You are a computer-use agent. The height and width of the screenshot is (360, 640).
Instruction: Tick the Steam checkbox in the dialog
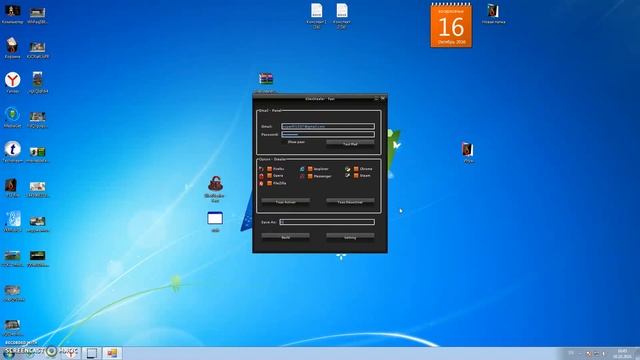coord(356,176)
